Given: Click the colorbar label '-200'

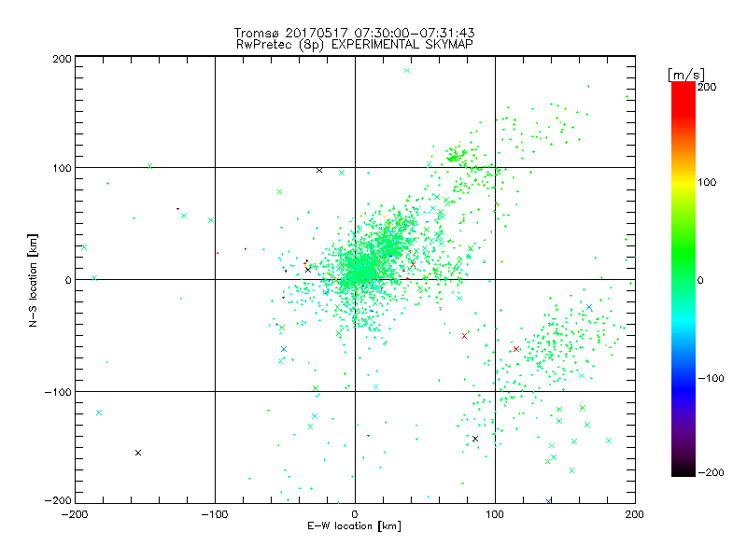Looking at the screenshot, I should [x=711, y=472].
